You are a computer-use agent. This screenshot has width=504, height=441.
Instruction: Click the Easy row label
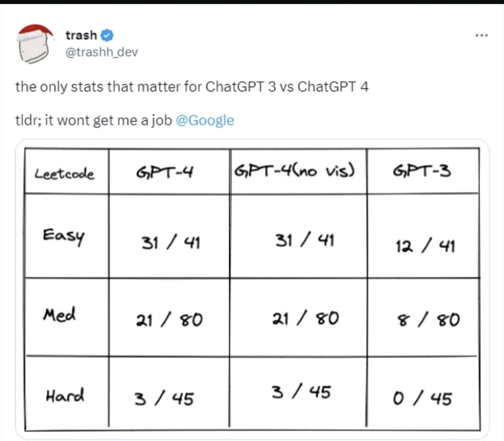[x=63, y=236]
